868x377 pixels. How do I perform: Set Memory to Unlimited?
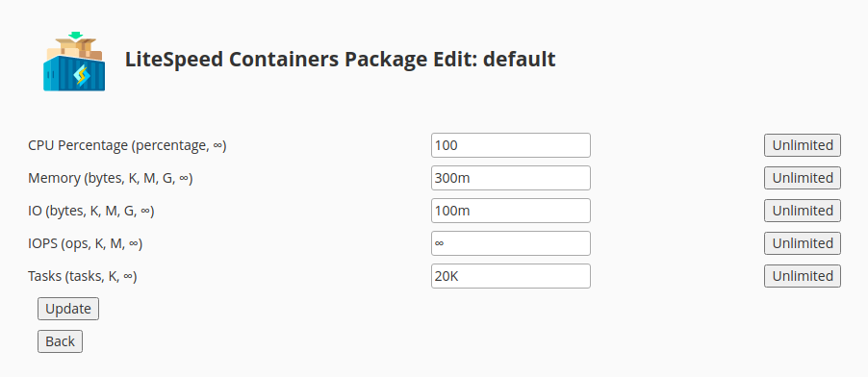tap(803, 178)
